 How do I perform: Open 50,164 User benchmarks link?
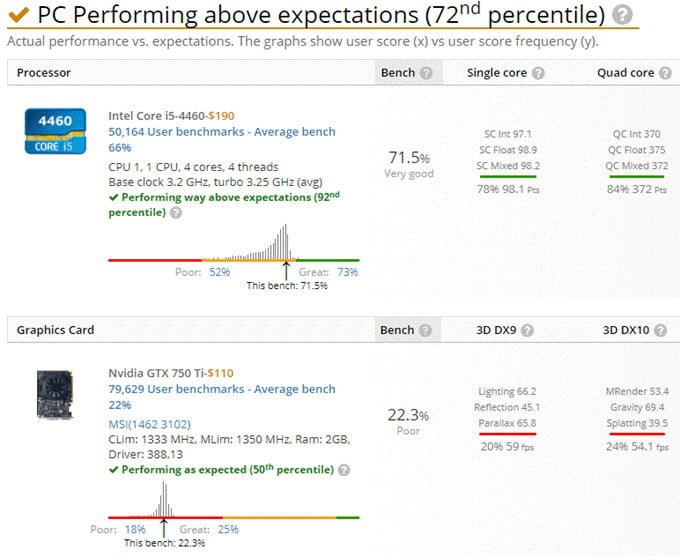tap(222, 132)
